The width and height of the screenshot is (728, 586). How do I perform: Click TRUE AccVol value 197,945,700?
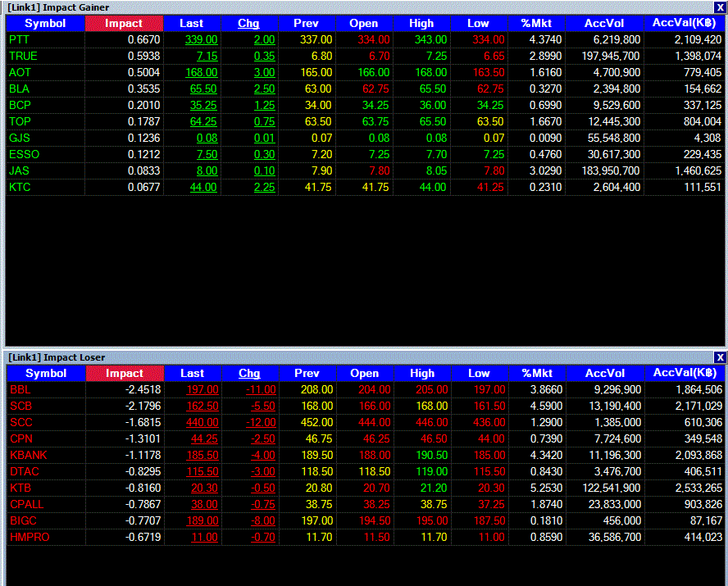point(611,56)
